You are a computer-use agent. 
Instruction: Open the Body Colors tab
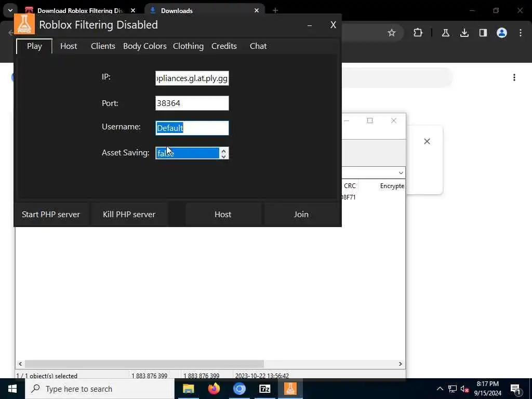coord(144,46)
